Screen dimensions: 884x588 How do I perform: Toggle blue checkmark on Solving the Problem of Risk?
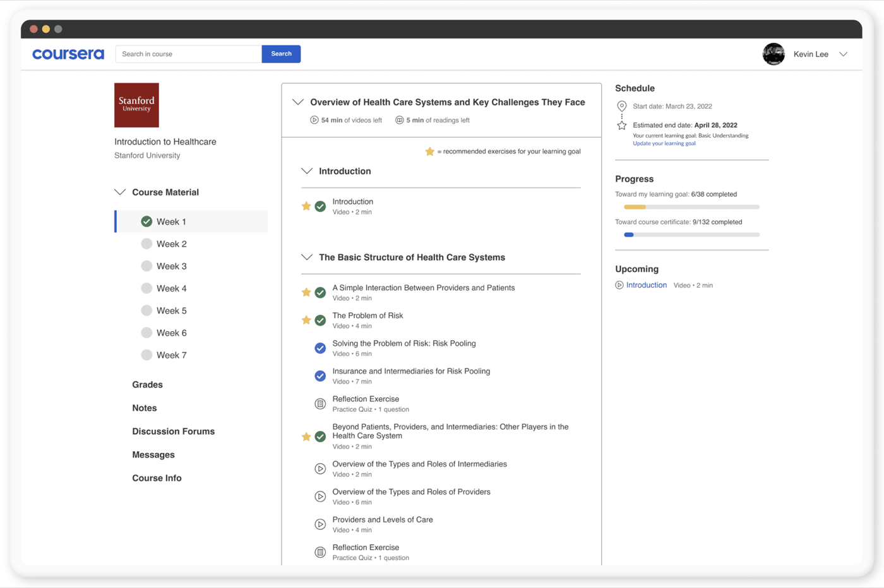pyautogui.click(x=320, y=348)
